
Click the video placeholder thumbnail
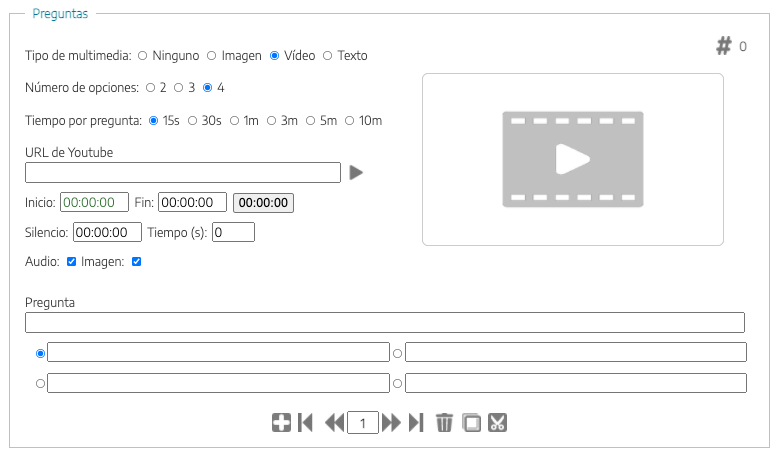coord(572,159)
